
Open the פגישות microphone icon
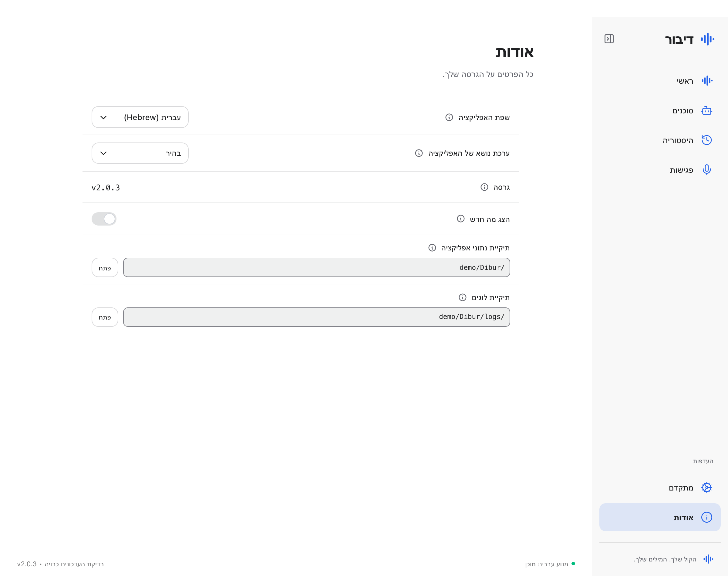[706, 170]
